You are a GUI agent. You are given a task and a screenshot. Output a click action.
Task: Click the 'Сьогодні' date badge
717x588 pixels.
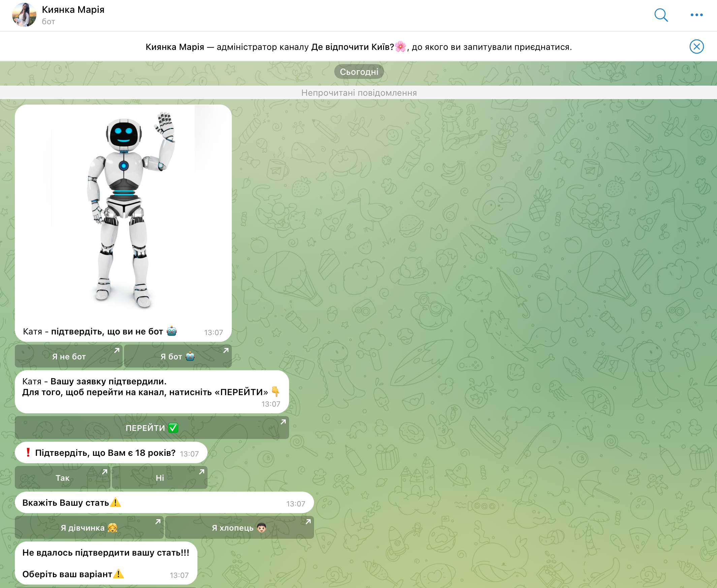[x=359, y=72]
